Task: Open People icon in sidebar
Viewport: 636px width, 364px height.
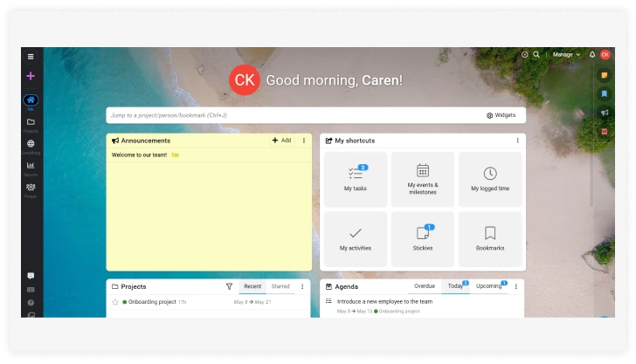Action: pyautogui.click(x=31, y=188)
